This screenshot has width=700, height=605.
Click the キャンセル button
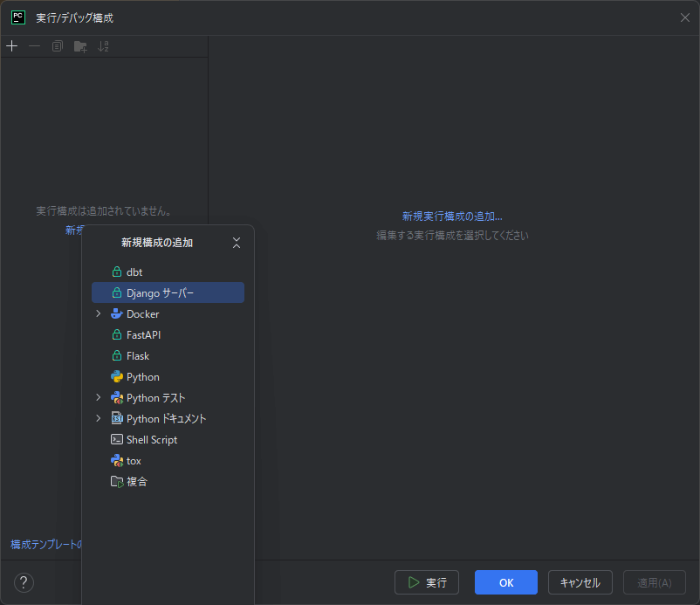point(580,582)
